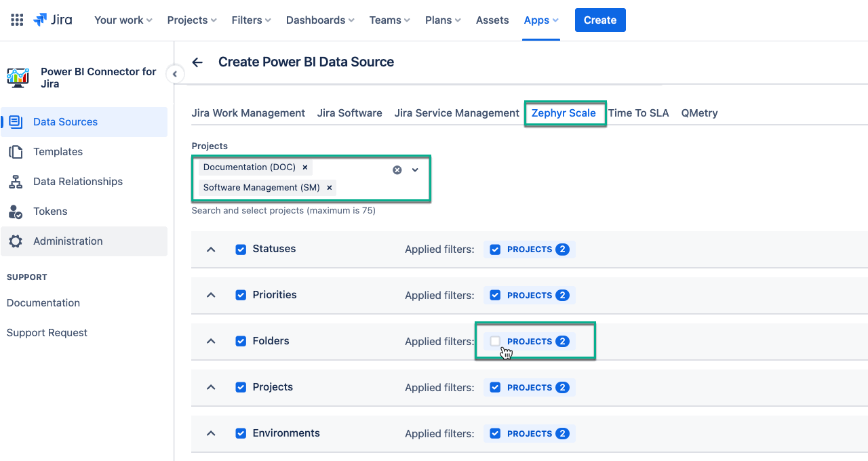Image resolution: width=868 pixels, height=461 pixels.
Task: Collapse the Priorities section chevron
Action: click(211, 296)
